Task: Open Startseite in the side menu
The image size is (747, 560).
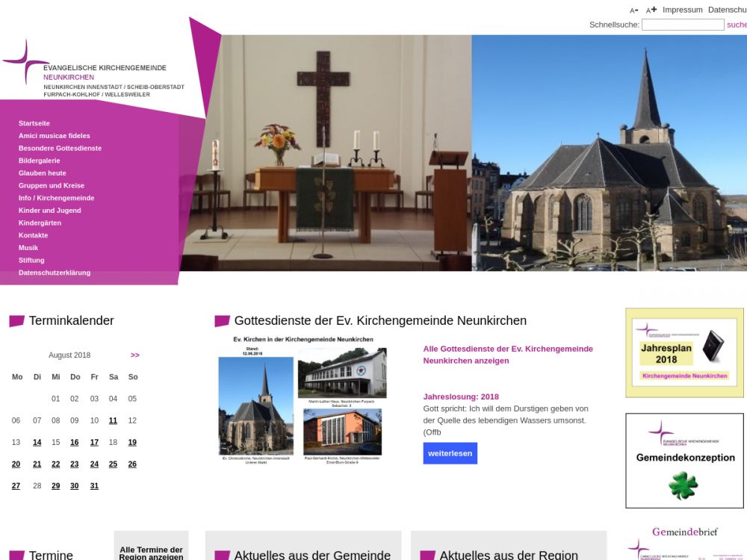Action: pos(34,123)
